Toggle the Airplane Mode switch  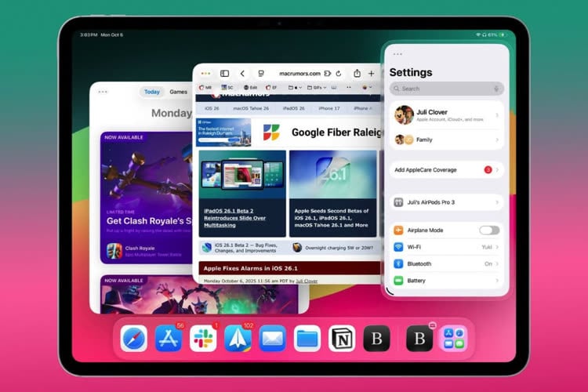tap(489, 230)
